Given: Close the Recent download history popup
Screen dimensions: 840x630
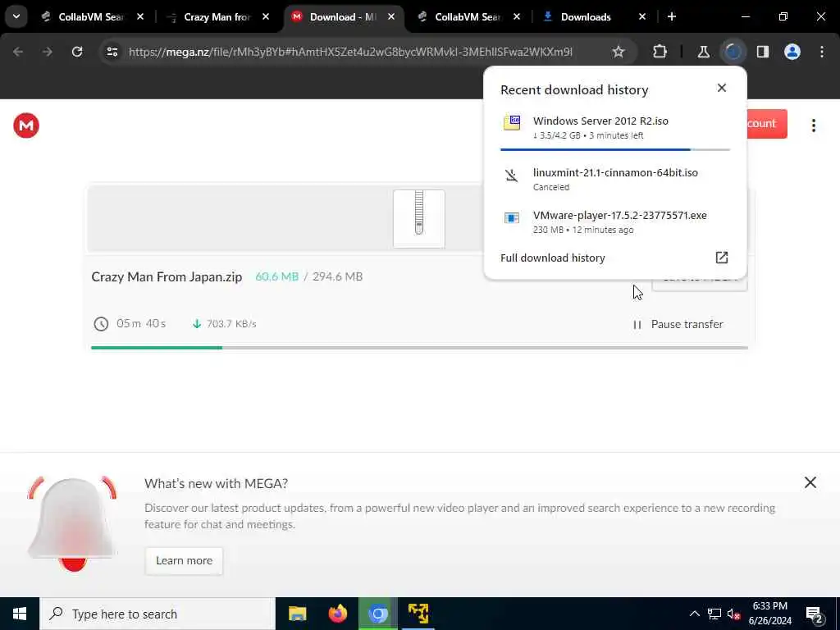Looking at the screenshot, I should 722,88.
